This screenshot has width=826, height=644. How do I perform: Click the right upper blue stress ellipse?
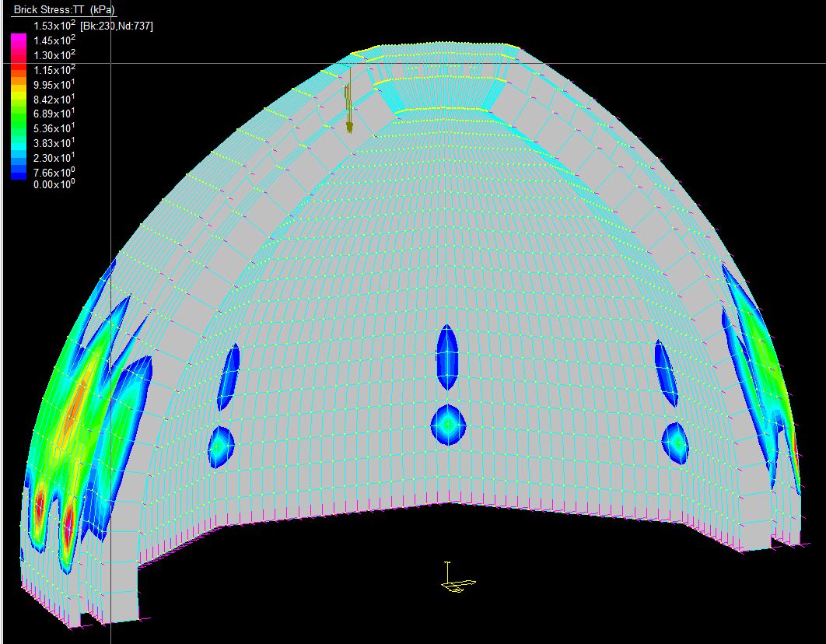(666, 373)
